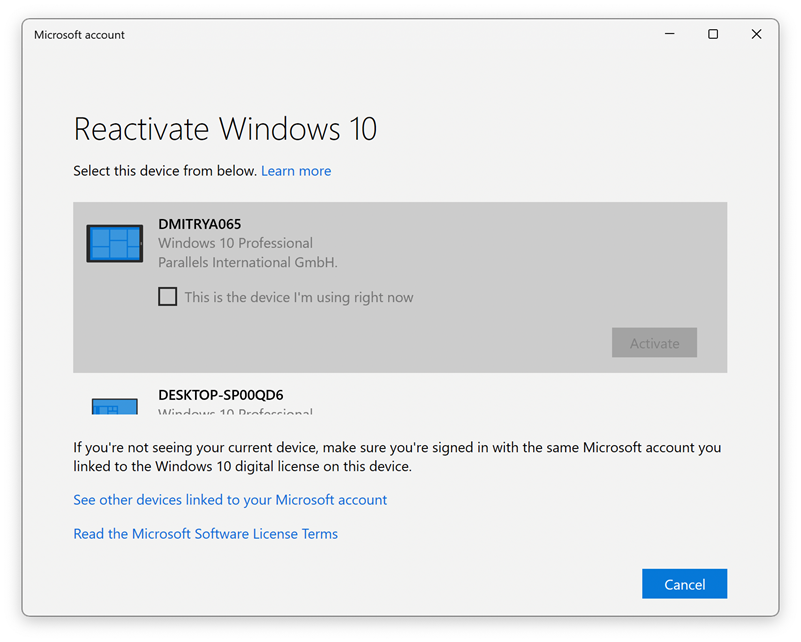Click the "Select this device from below" text

[165, 171]
